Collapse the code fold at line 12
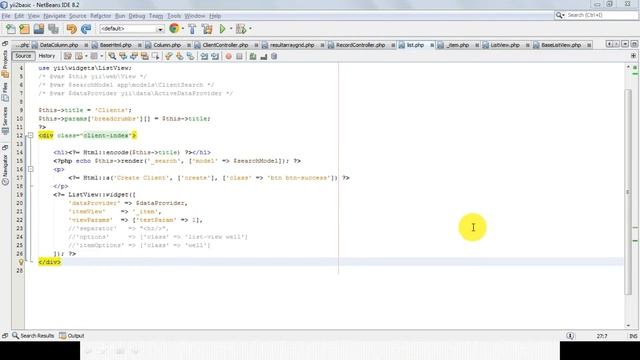 tap(31, 136)
